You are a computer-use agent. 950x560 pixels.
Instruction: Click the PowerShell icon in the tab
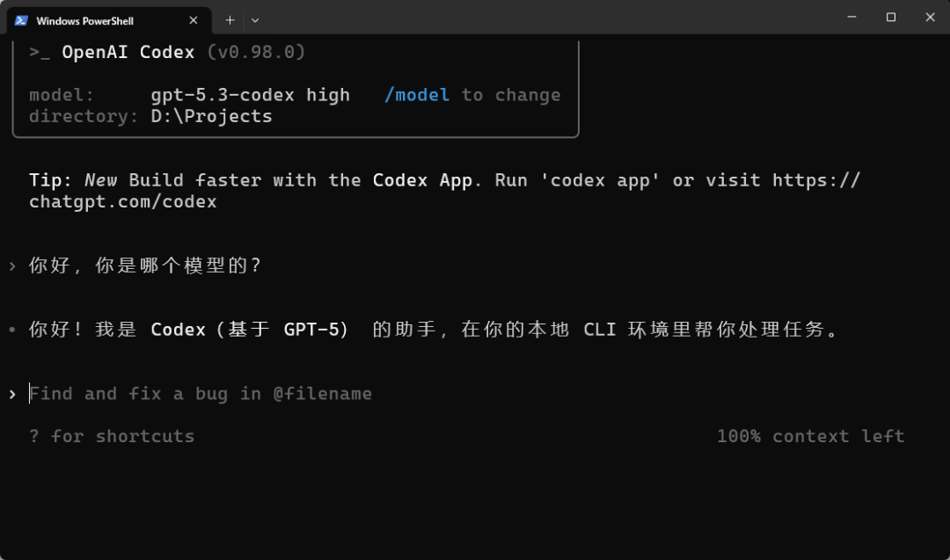point(21,20)
